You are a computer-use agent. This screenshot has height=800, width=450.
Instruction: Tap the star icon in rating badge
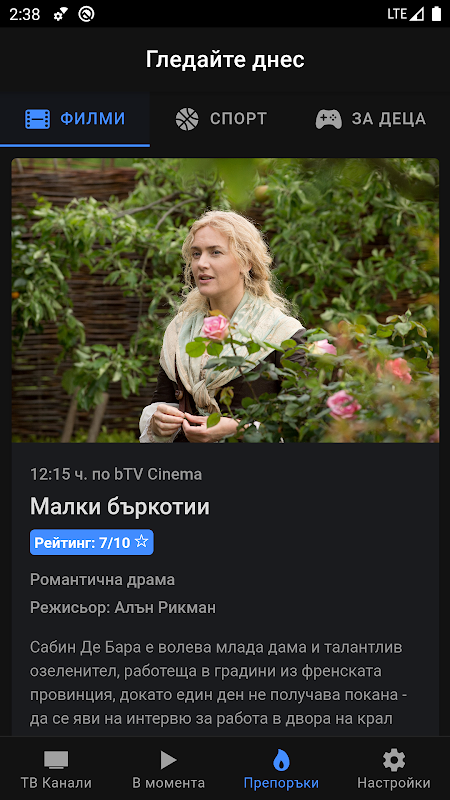pyautogui.click(x=141, y=542)
